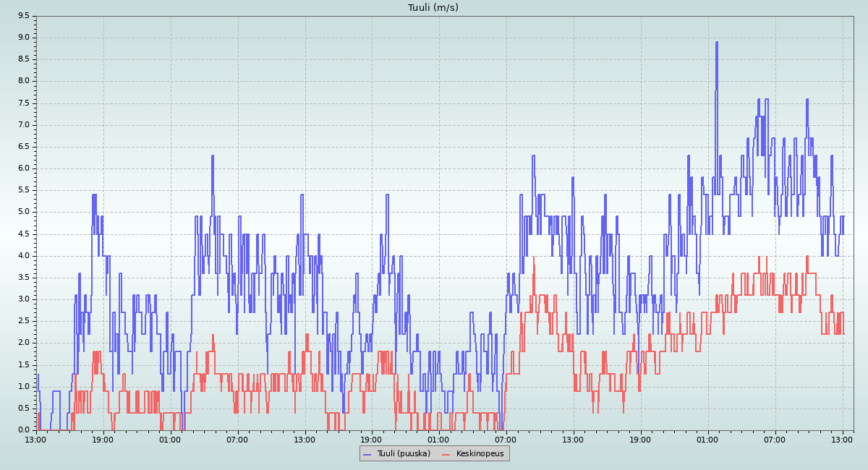The height and width of the screenshot is (470, 868).
Task: Pick the 2.5 y-axis tick label
Action: coord(23,321)
